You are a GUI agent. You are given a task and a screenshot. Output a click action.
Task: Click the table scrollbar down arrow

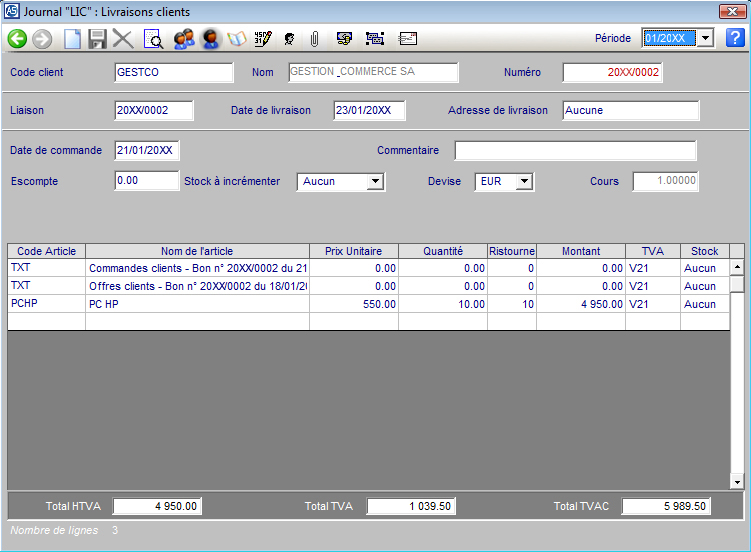point(737,482)
